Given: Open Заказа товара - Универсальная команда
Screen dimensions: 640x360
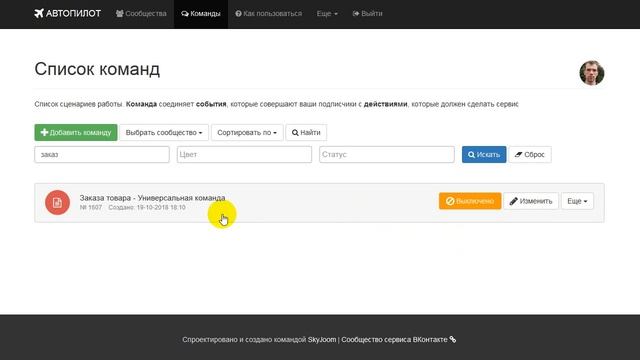Looking at the screenshot, I should coord(152,198).
